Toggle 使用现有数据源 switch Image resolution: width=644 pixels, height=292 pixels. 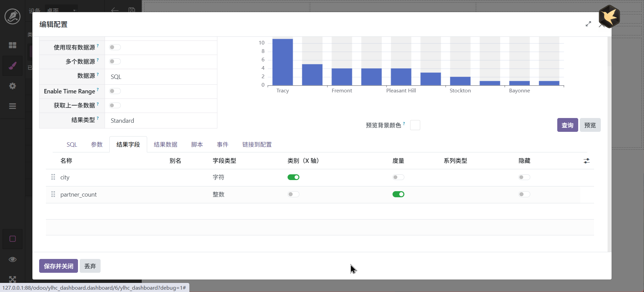point(115,47)
